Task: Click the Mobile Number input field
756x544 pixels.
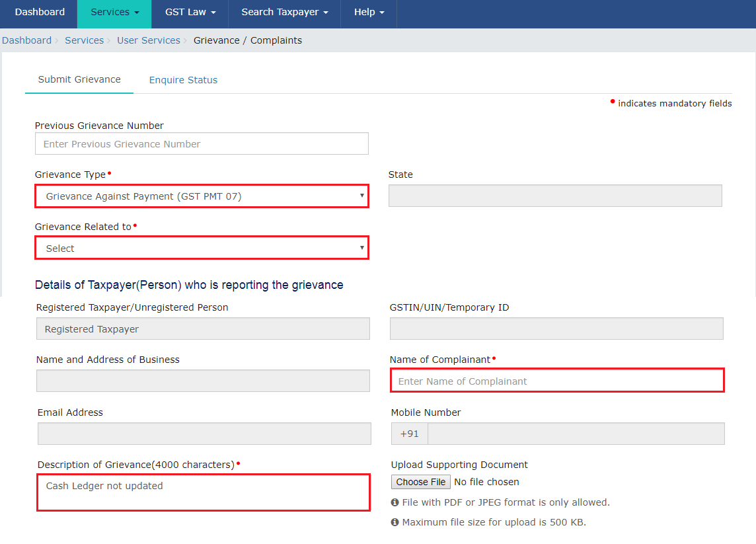Action: 576,434
